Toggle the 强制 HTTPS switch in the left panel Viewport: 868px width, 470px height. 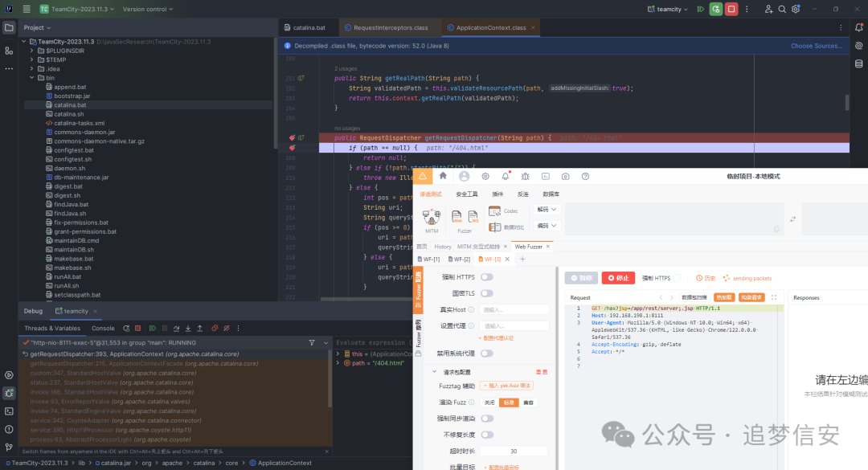[x=486, y=277]
